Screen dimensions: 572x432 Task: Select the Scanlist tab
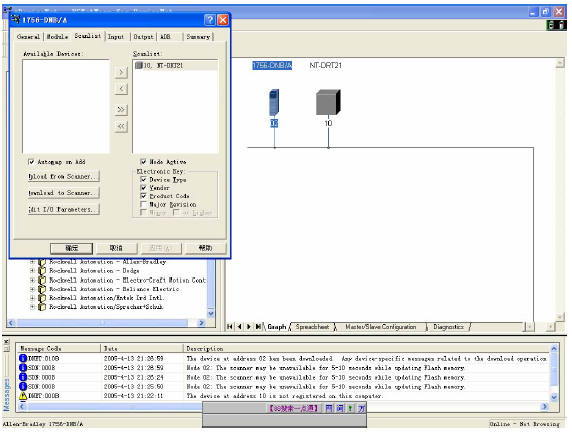(88, 36)
